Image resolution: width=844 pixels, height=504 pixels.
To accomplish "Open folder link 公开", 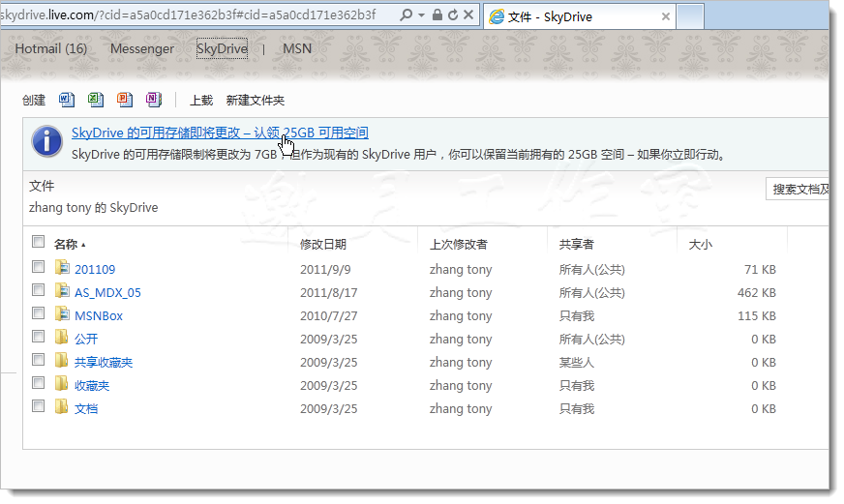I will [x=86, y=339].
